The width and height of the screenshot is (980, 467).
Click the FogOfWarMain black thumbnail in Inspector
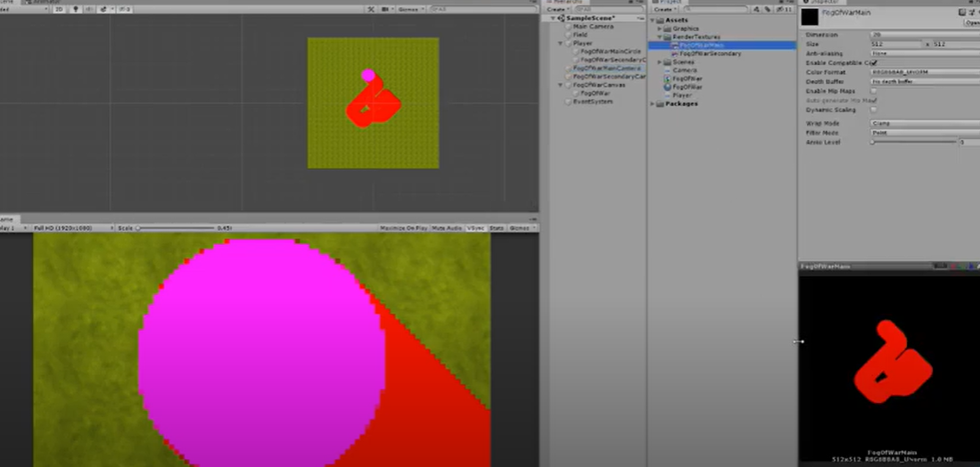810,17
